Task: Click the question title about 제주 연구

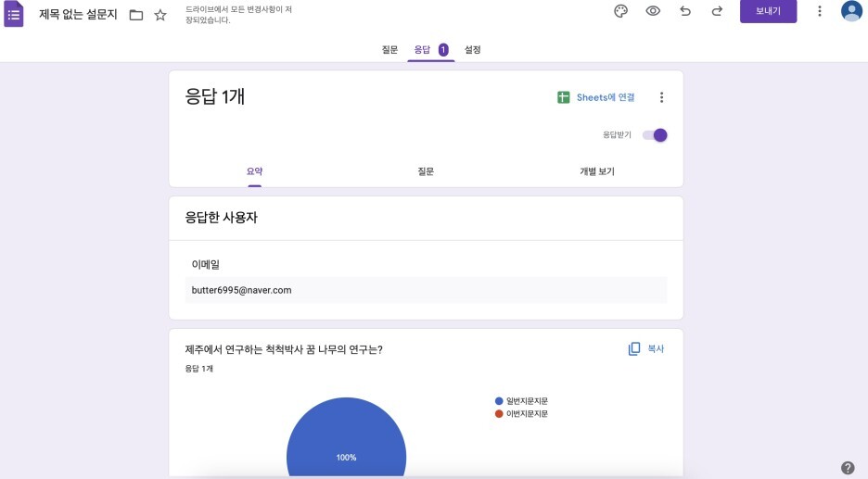Action: point(284,349)
